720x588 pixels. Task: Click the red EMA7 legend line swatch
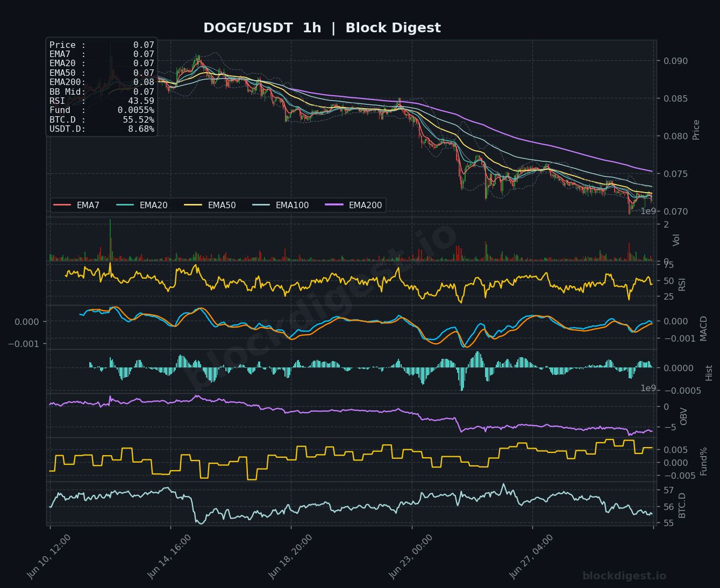point(62,205)
